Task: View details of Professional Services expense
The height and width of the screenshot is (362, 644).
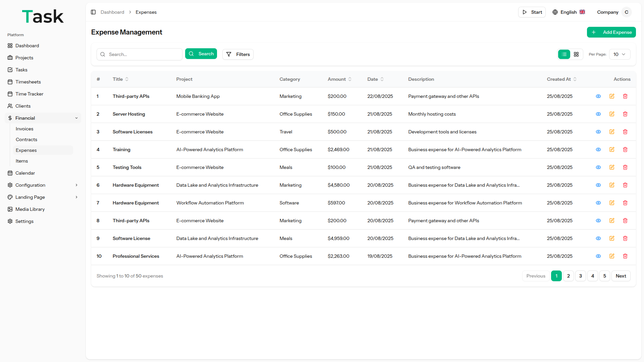Action: pos(598,256)
